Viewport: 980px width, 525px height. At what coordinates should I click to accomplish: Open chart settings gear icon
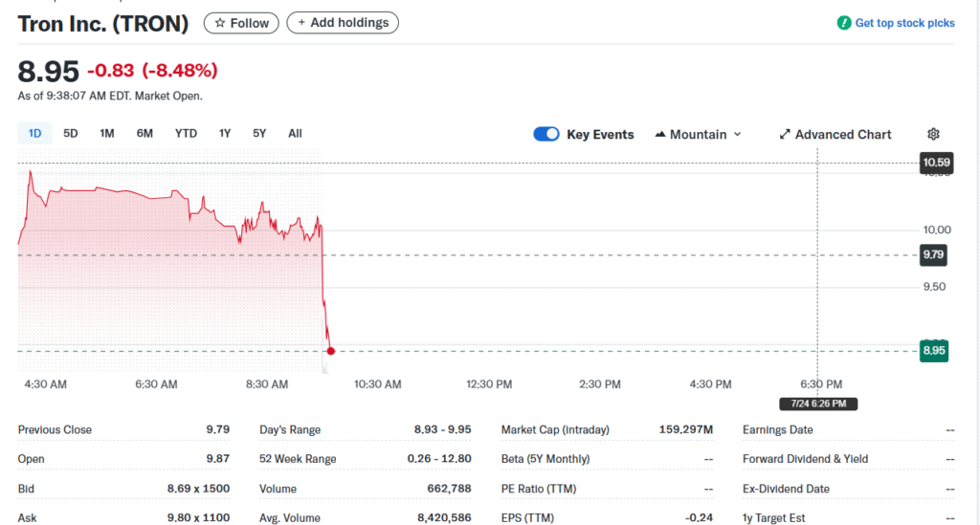pyautogui.click(x=934, y=135)
